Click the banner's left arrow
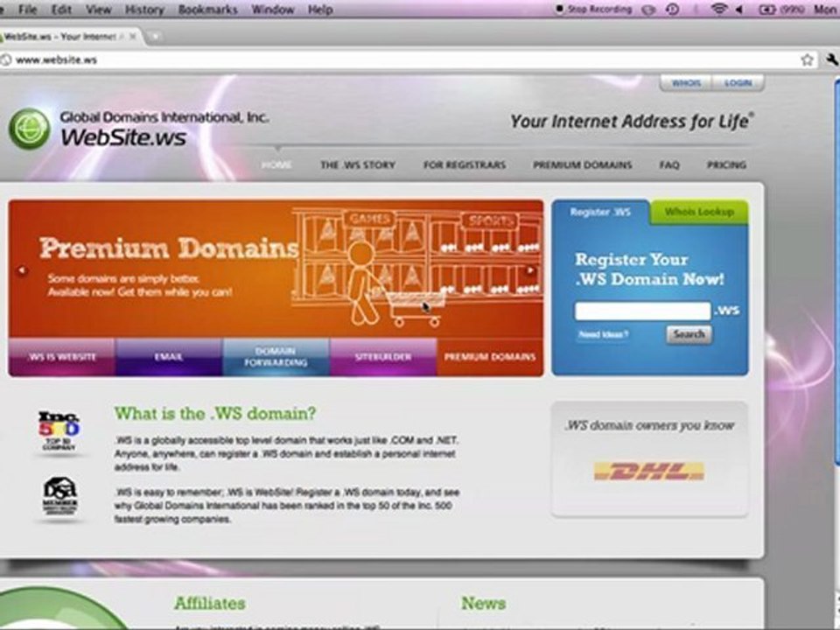Screen dimensions: 840x630 pos(22,270)
